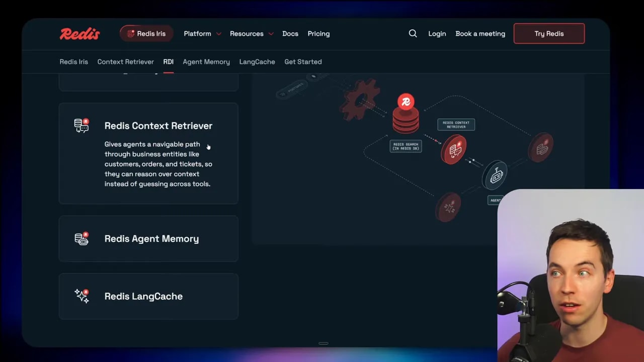Click the right-side database node in diagram
Image resolution: width=644 pixels, height=362 pixels.
point(541,148)
